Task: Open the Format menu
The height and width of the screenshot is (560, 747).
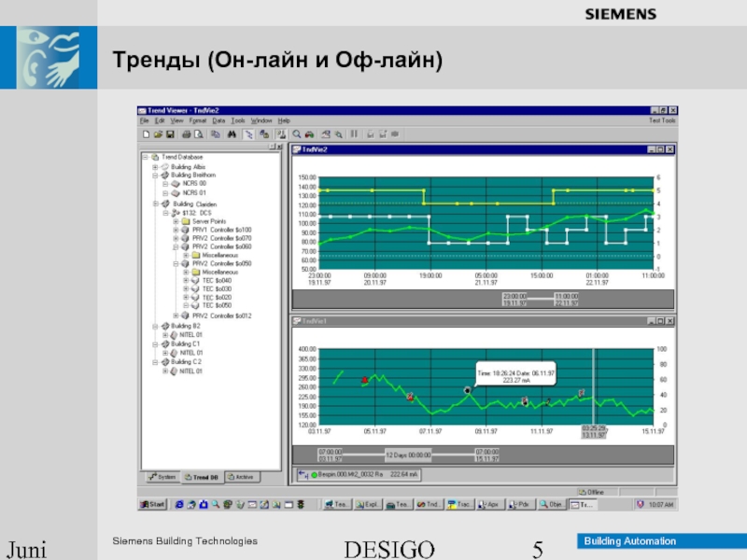Action: [x=198, y=121]
